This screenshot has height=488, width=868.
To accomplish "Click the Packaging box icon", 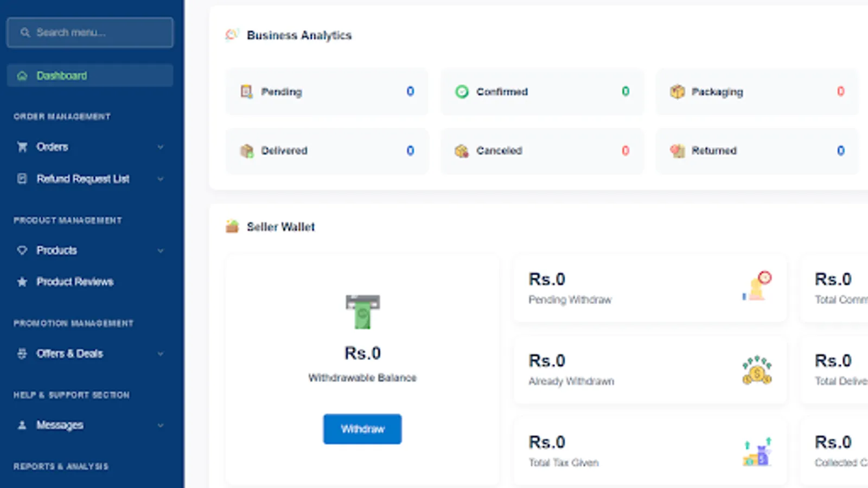I will pos(677,92).
